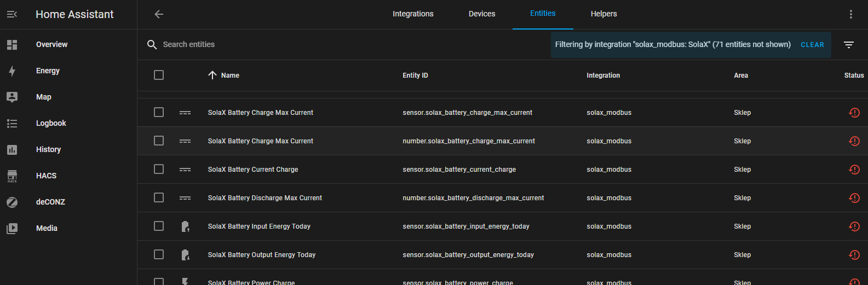The height and width of the screenshot is (285, 868).
Task: Clear the solax_modbus integration filter
Action: 812,45
